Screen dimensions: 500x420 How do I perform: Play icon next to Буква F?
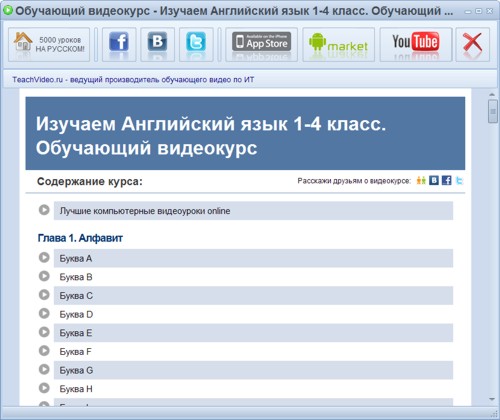click(x=44, y=351)
